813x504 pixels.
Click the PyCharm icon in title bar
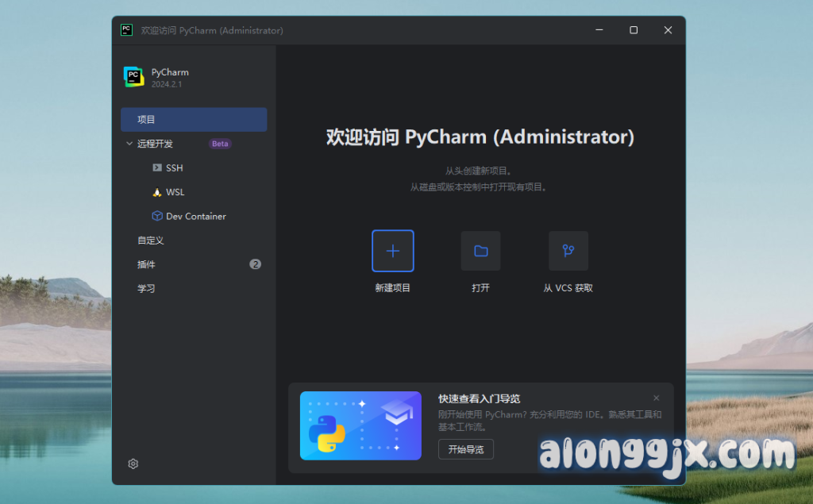[126, 30]
